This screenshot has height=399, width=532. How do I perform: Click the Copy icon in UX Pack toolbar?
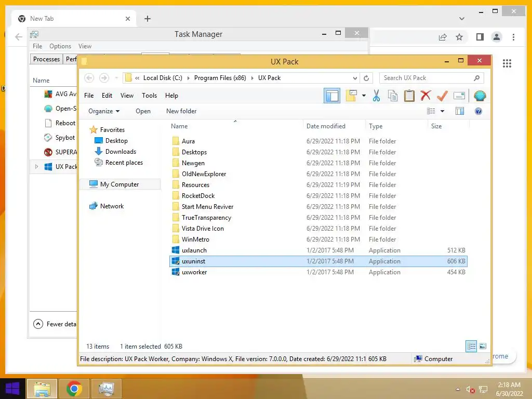(393, 96)
